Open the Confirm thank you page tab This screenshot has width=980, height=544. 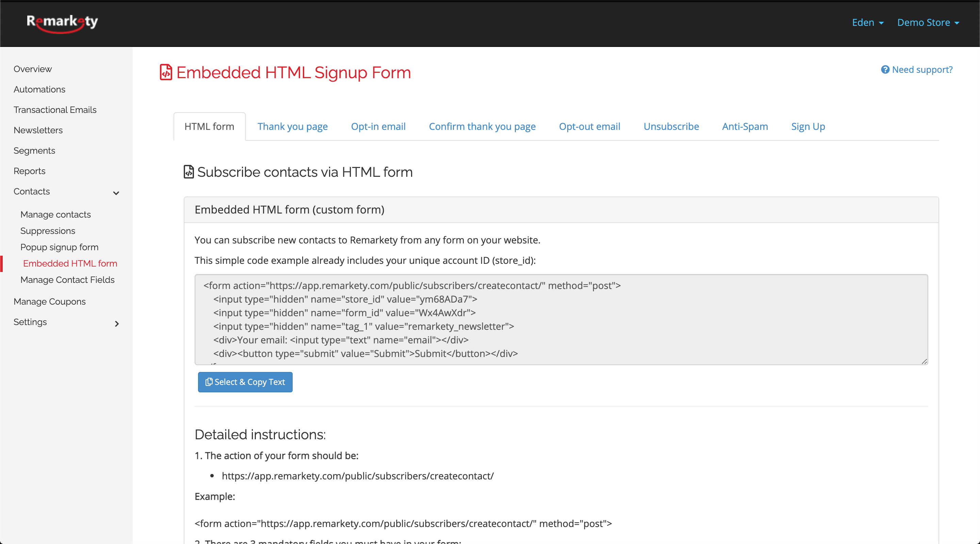(482, 126)
